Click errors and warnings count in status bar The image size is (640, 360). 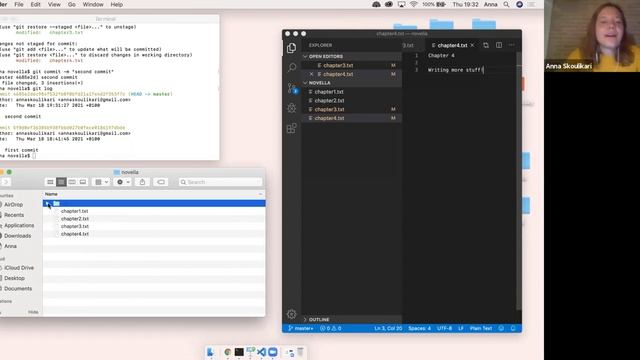pos(331,328)
